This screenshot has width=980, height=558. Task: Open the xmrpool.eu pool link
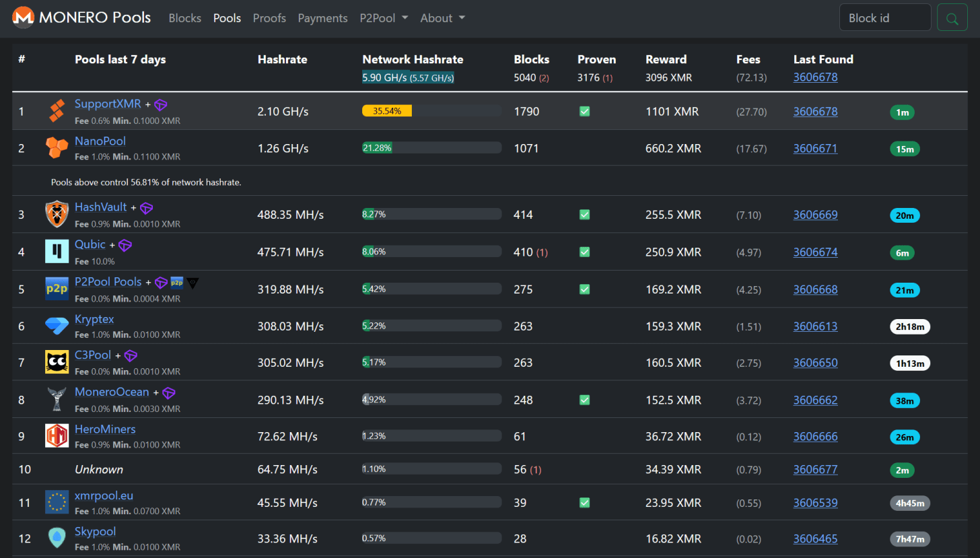pyautogui.click(x=104, y=495)
